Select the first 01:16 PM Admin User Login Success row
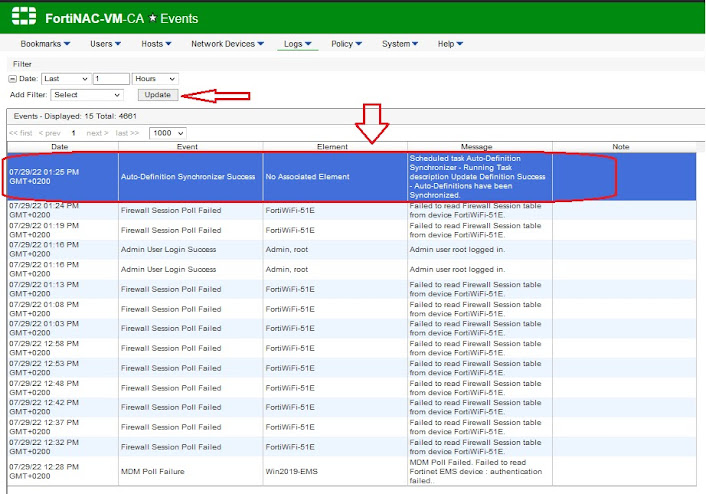Image resolution: width=706 pixels, height=494 pixels. 352,249
